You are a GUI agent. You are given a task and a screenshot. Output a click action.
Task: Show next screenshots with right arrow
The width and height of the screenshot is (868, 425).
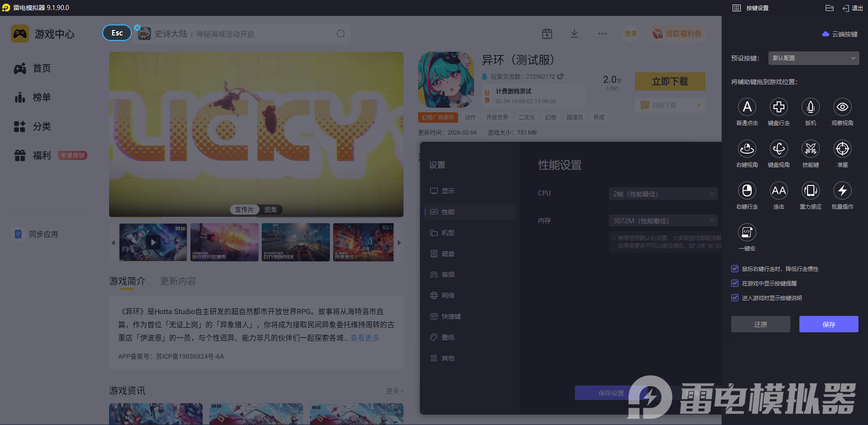coord(399,243)
